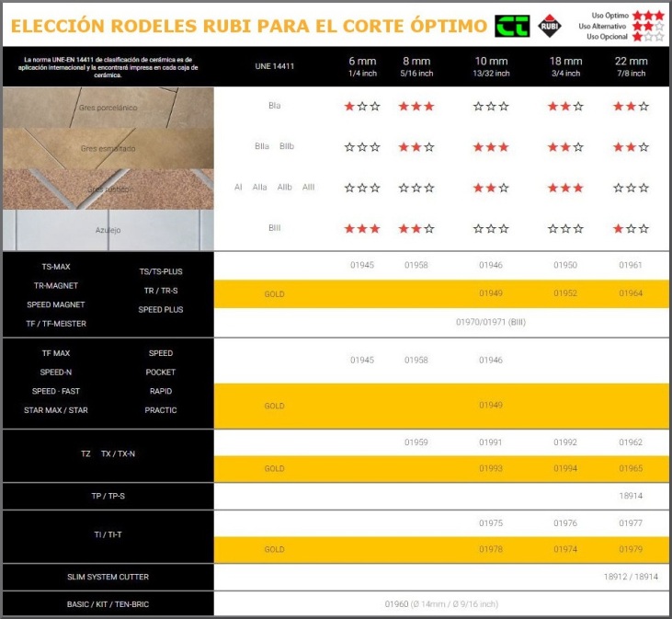Click the Gres esmaltado tile image
Screen dimensions: 672x619
(x=108, y=148)
